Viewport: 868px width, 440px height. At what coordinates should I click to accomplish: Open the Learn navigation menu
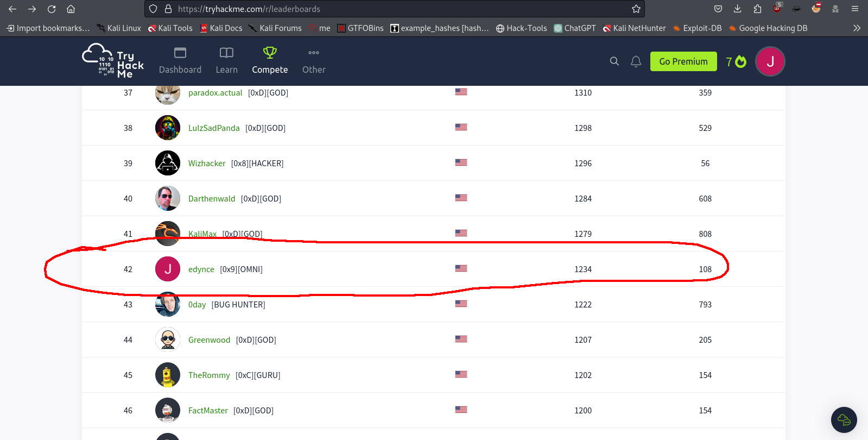tap(226, 61)
